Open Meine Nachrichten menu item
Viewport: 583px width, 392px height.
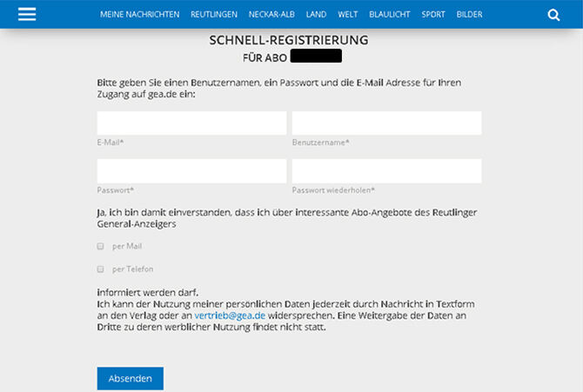pyautogui.click(x=139, y=15)
